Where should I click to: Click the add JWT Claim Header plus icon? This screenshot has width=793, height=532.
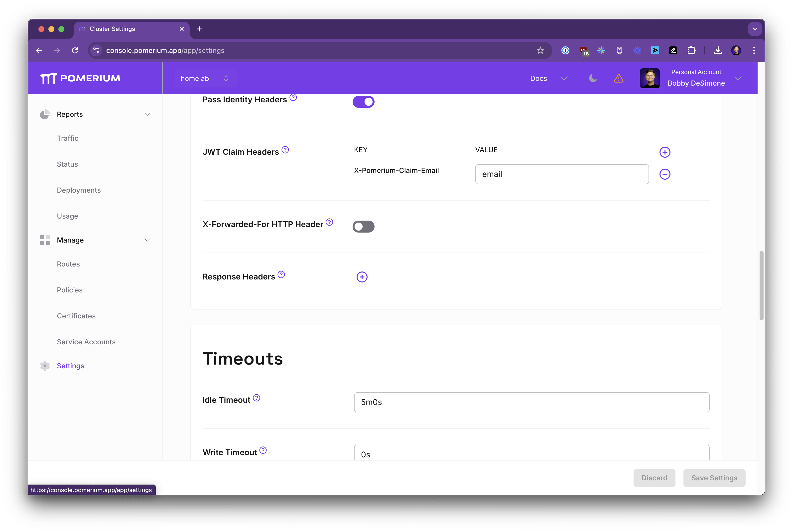coord(665,152)
